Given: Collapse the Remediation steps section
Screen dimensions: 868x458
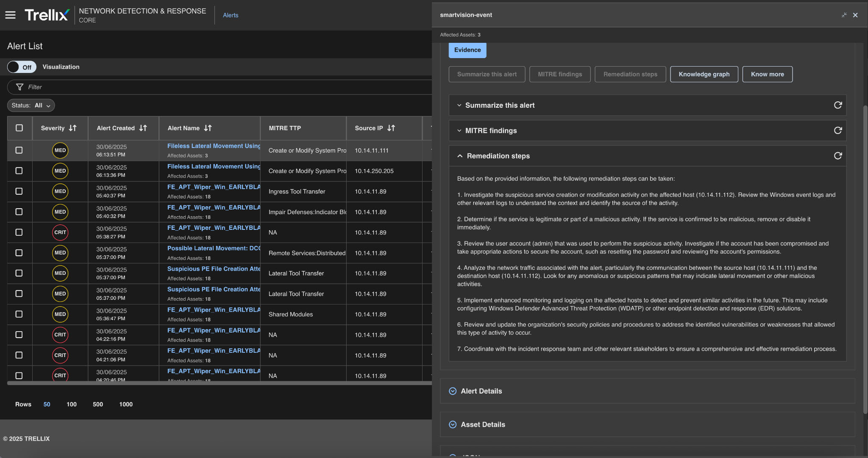Looking at the screenshot, I should pos(460,156).
